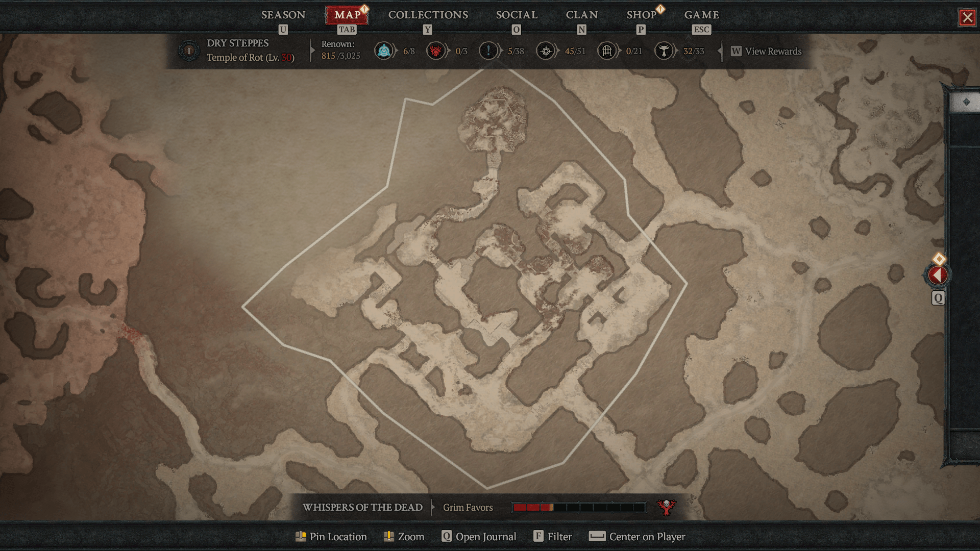This screenshot has height=551, width=980.
Task: Click View Rewards button
Action: point(773,51)
